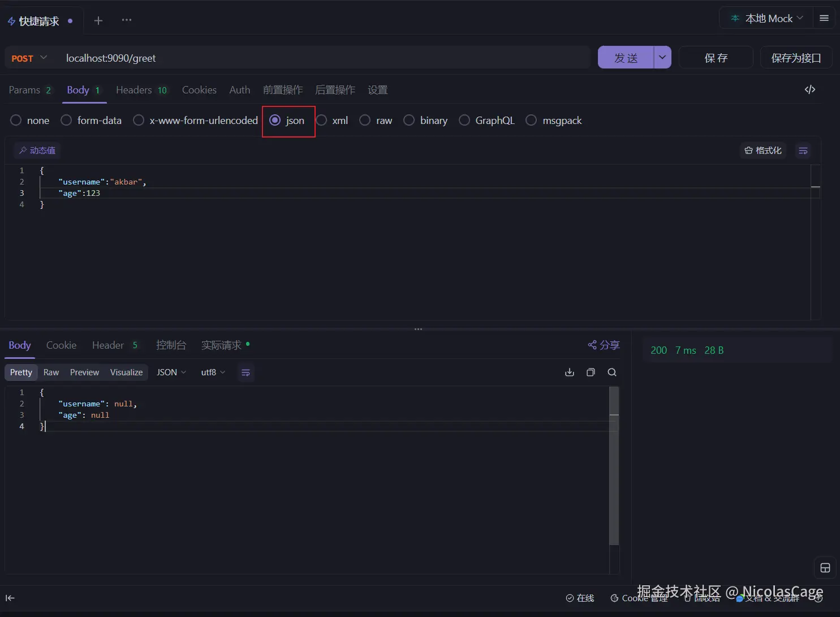
Task: Expand the send button dropdown arrow
Action: click(x=662, y=57)
